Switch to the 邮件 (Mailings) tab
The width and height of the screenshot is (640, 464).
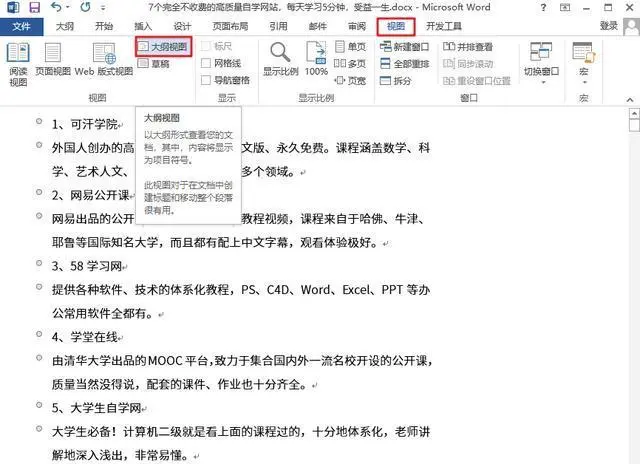318,27
